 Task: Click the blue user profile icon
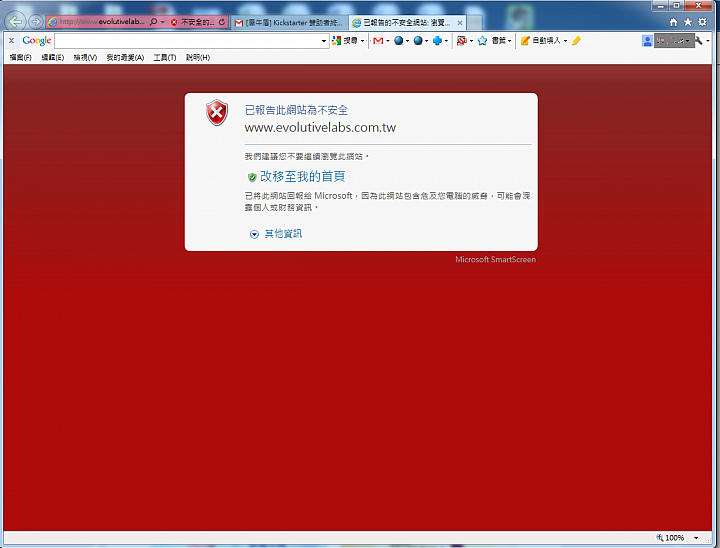coord(647,41)
